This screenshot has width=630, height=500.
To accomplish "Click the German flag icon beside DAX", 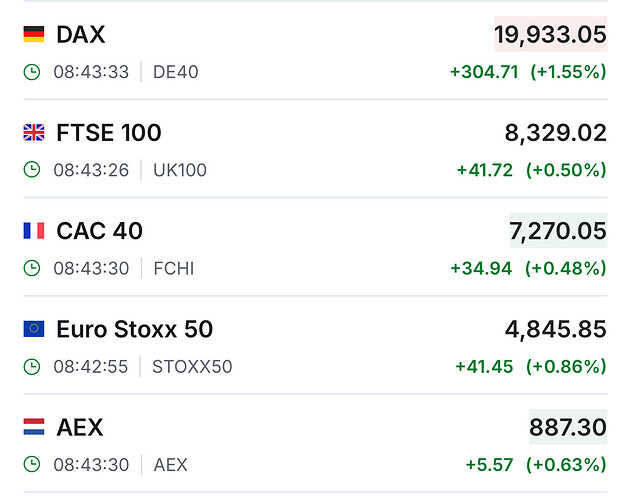I will coord(34,34).
